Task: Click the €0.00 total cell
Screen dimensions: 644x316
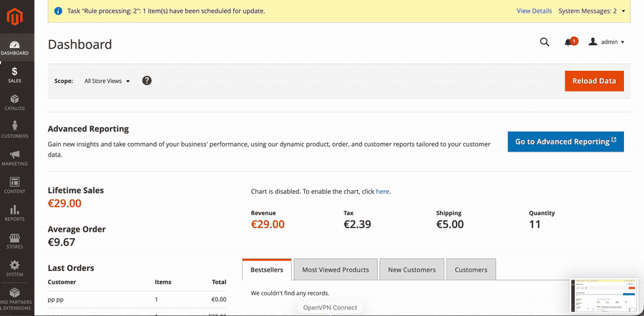Action: pyautogui.click(x=219, y=300)
